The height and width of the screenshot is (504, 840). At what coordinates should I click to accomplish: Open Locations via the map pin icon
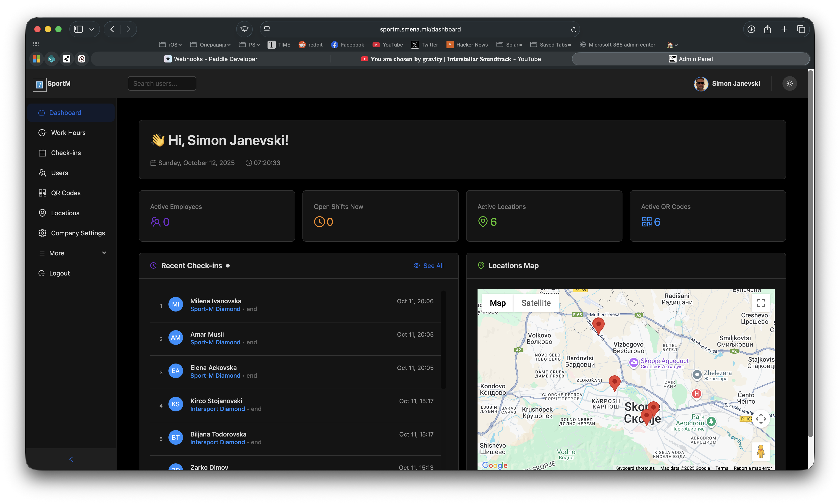click(x=42, y=213)
